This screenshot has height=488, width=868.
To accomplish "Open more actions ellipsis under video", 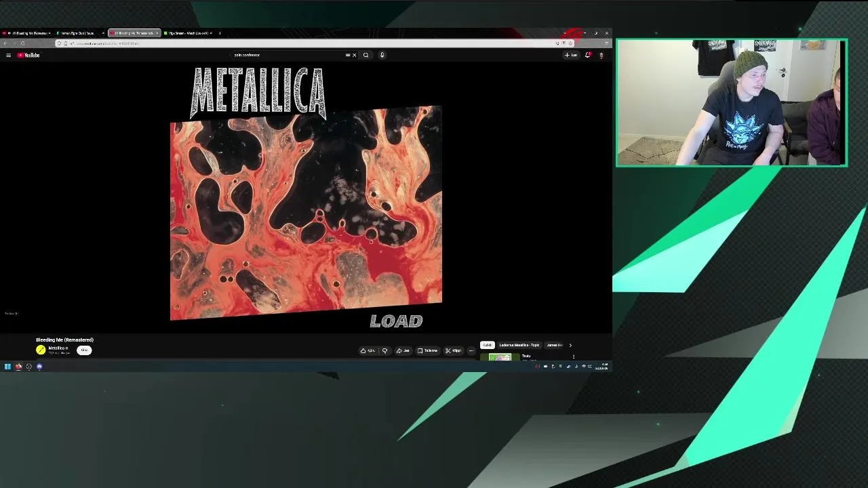I will (471, 350).
